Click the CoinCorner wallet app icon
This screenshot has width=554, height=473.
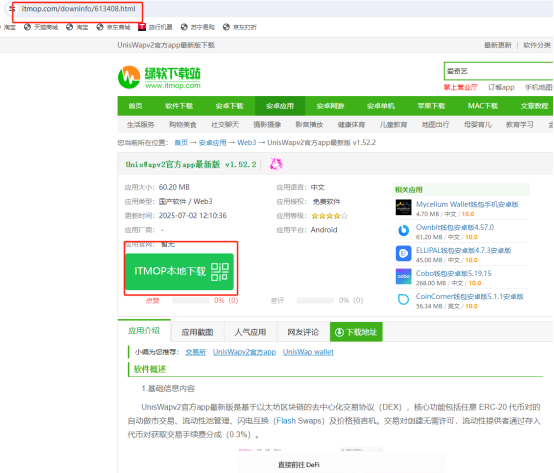[403, 300]
